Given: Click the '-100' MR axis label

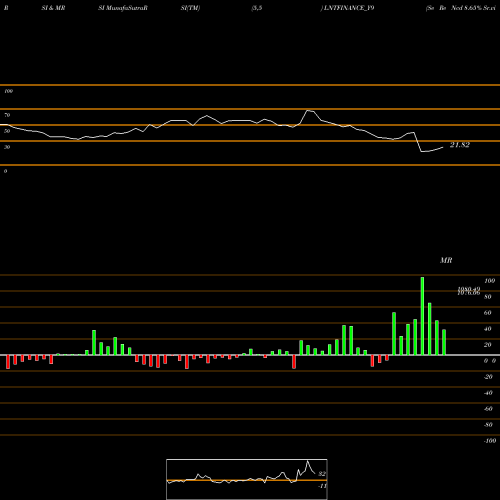Looking at the screenshot, I should pos(490,441).
